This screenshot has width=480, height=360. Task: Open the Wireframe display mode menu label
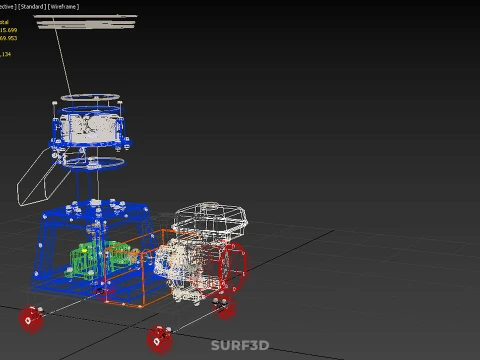click(64, 6)
